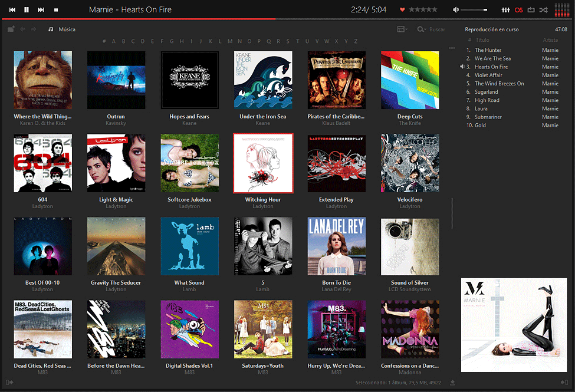Mute the volume speaker icon

coord(455,10)
